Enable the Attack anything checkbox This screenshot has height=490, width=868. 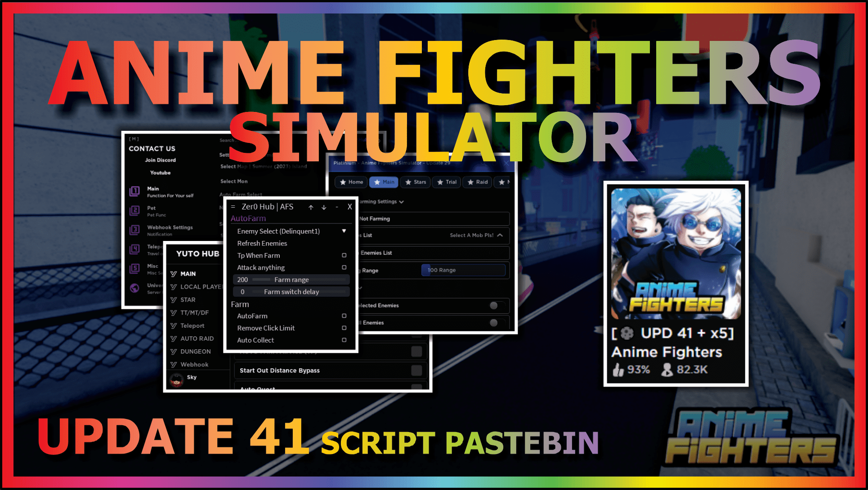[x=344, y=267]
